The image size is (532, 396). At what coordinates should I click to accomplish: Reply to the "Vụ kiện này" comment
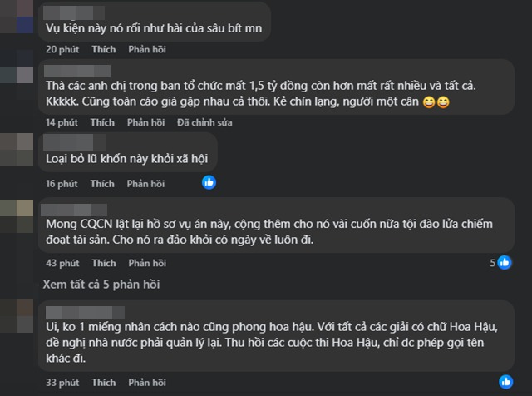click(x=146, y=50)
